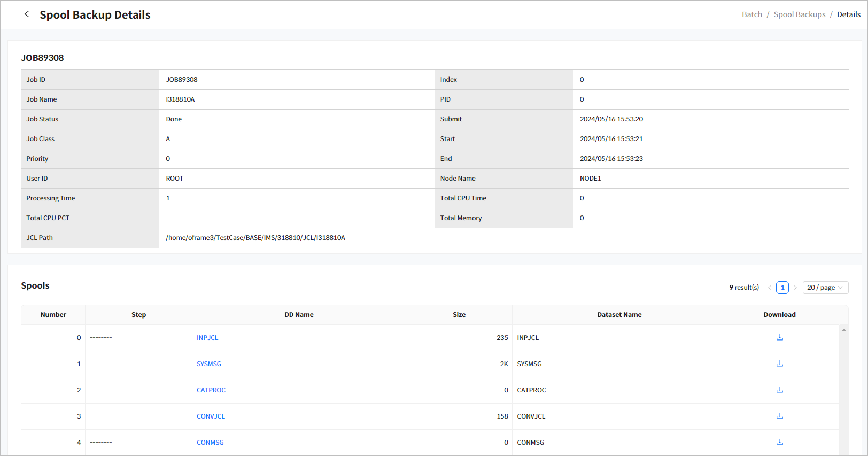The width and height of the screenshot is (868, 456).
Task: Click the Size column header
Action: click(459, 315)
